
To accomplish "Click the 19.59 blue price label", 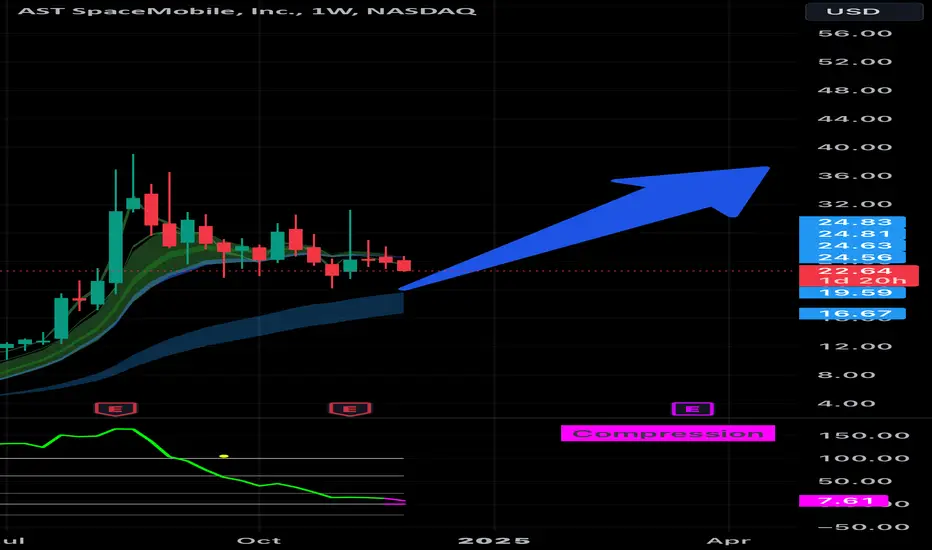I will [852, 293].
